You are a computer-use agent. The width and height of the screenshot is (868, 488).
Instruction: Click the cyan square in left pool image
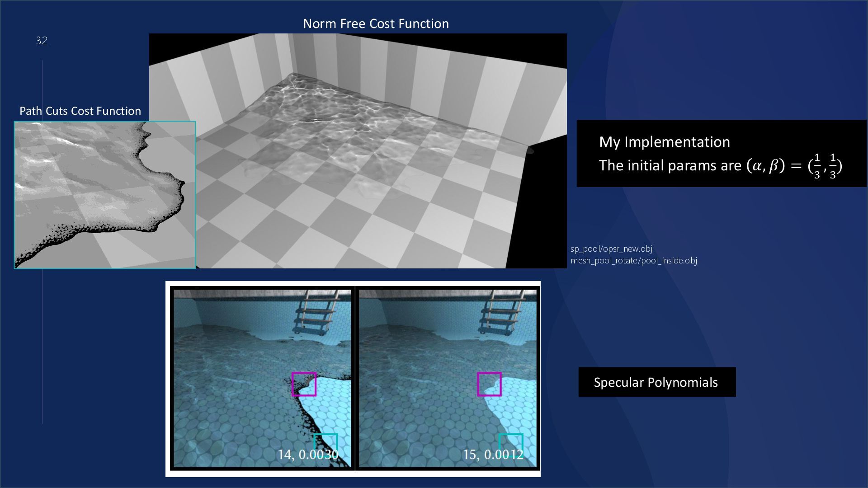pos(325,442)
